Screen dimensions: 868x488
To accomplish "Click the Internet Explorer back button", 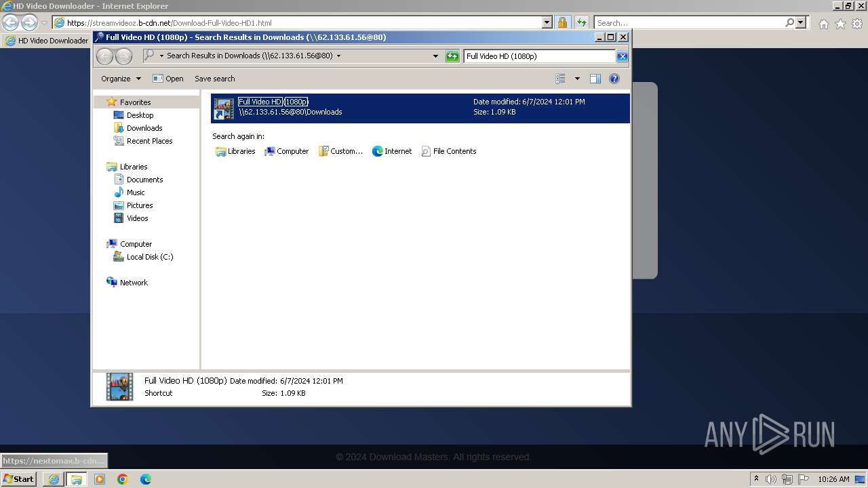I will pos(10,22).
